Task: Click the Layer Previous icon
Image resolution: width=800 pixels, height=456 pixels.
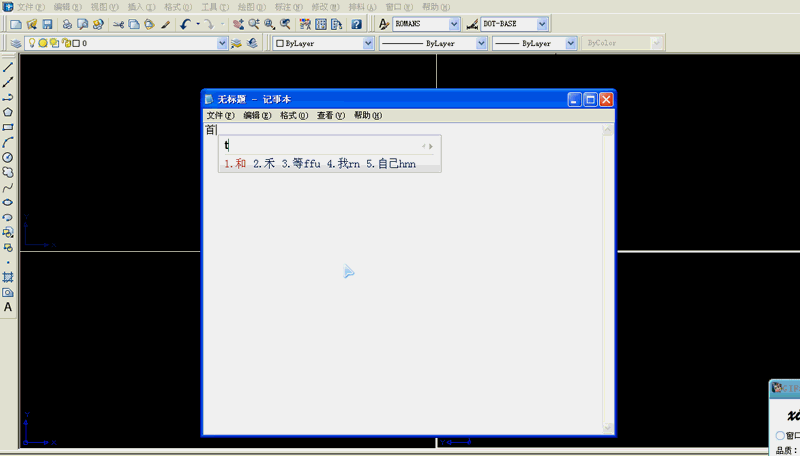Action: click(252, 43)
